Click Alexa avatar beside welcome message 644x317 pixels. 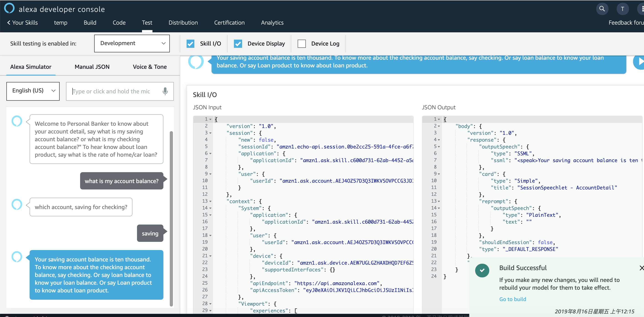(x=17, y=121)
